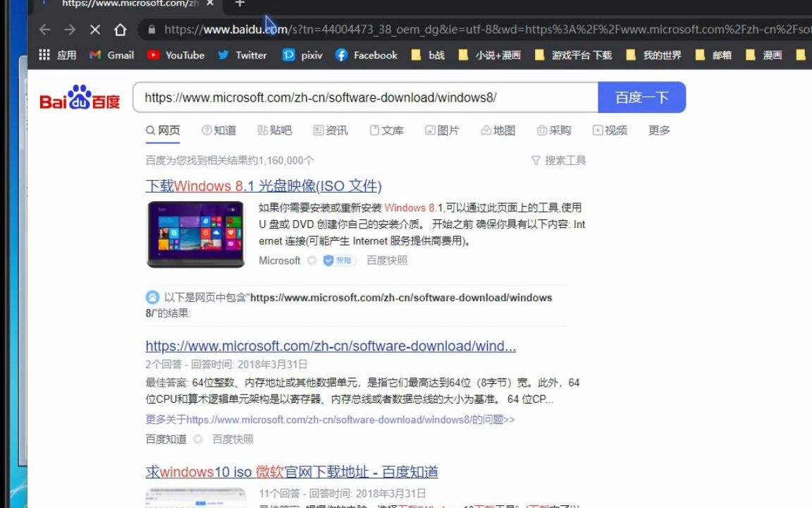Switch to the 视频 video search tab
This screenshot has width=812, height=508.
(x=610, y=130)
